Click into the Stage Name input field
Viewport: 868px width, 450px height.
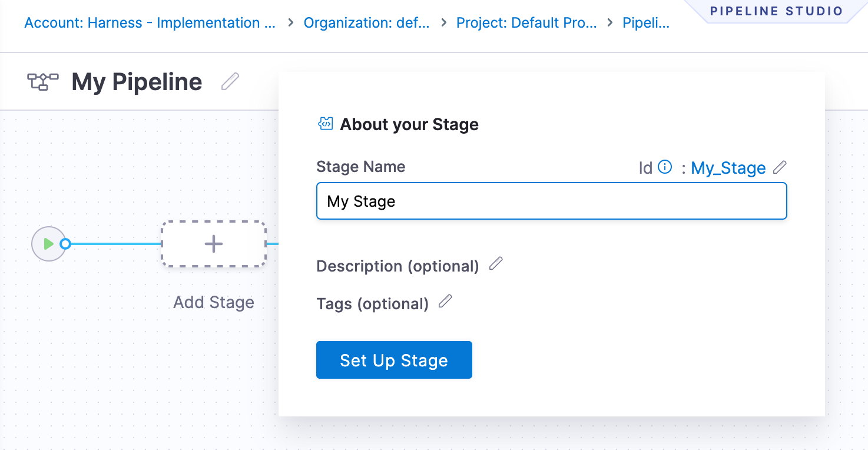pos(551,201)
